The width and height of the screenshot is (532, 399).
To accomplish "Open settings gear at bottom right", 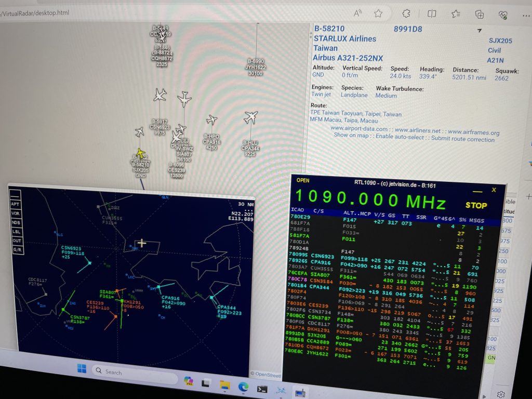I will coord(501,395).
